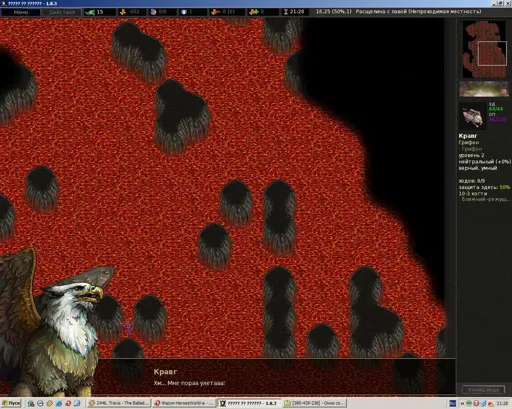Open the Действия actions menu
The height and width of the screenshot is (409, 512).
pyautogui.click(x=62, y=12)
